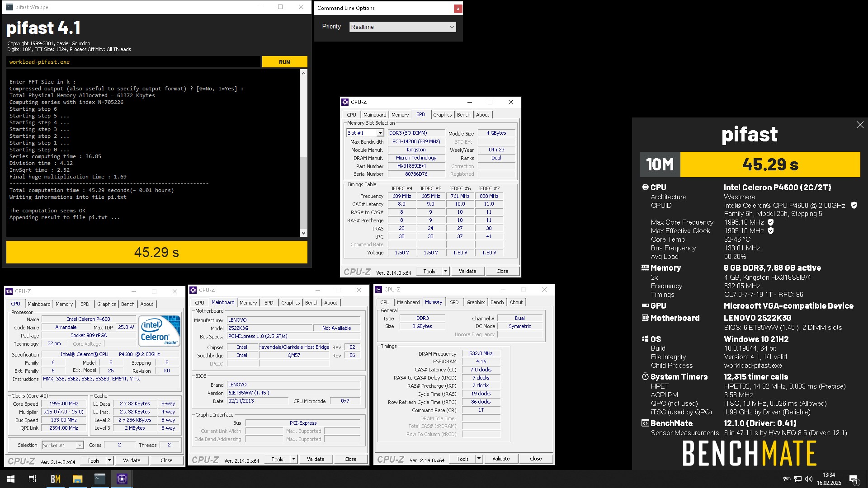This screenshot has width=868, height=488.
Task: Click the QPI Link 2394.00 MHz value
Action: coord(64,428)
